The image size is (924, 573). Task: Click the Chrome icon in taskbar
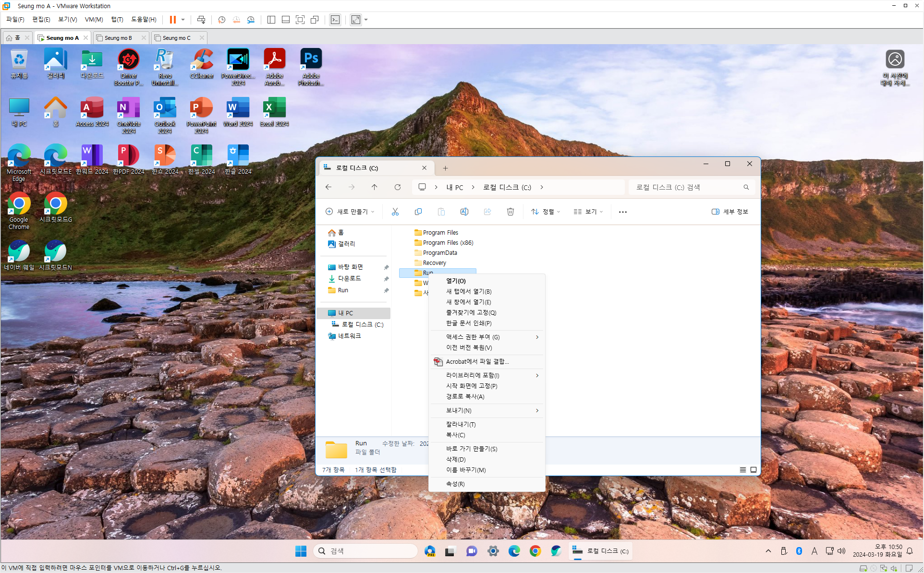point(535,551)
